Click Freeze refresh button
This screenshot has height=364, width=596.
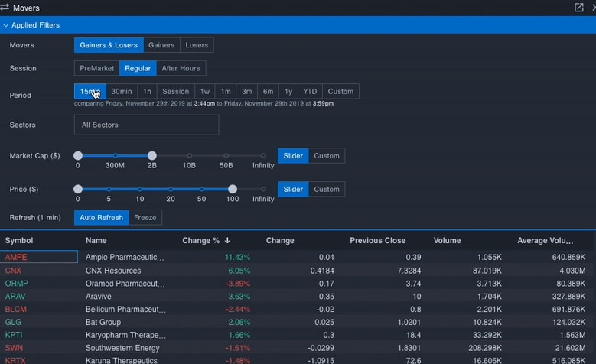point(145,217)
